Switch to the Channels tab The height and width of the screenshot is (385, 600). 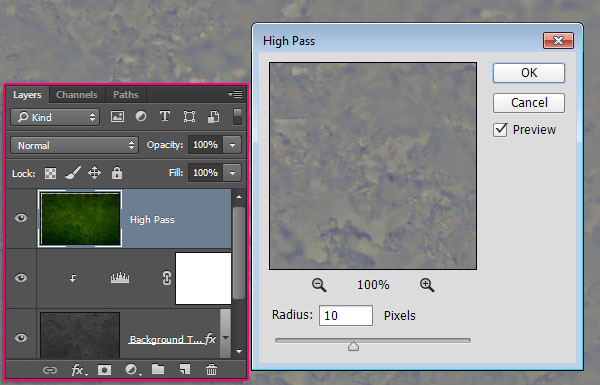pos(77,95)
